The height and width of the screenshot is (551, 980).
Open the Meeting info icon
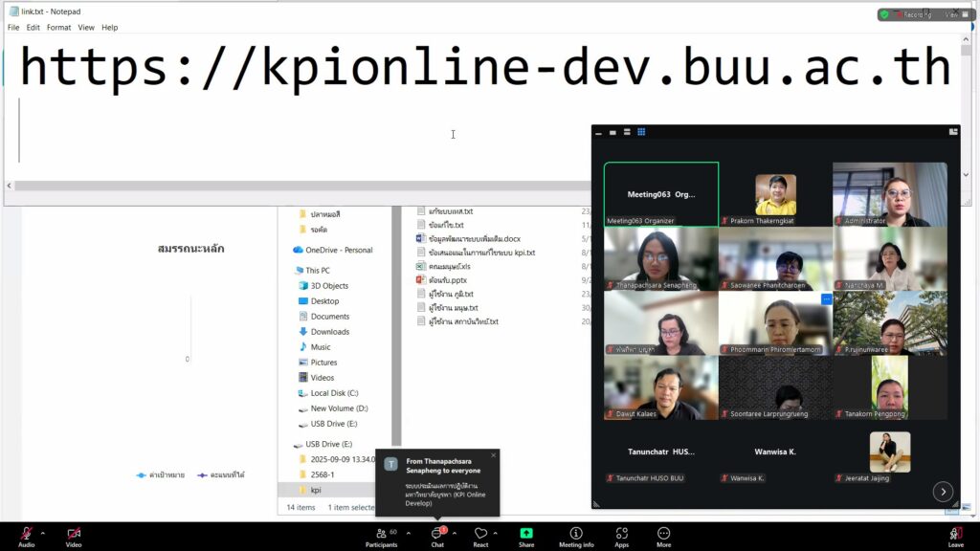click(x=576, y=533)
